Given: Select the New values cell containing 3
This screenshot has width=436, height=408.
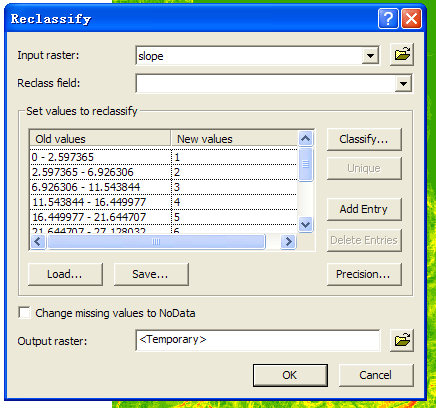Looking at the screenshot, I should (234, 187).
